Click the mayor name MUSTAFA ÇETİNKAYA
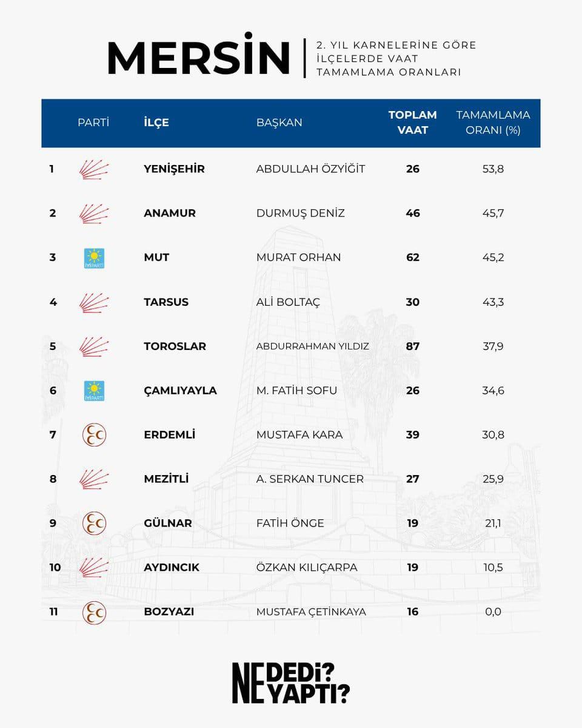This screenshot has width=582, height=728. [x=311, y=612]
